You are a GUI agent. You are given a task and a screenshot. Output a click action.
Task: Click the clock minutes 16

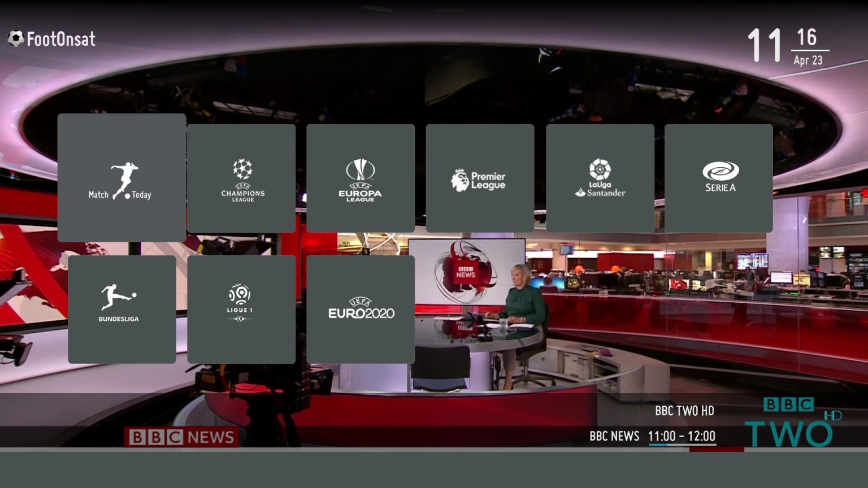(x=807, y=38)
